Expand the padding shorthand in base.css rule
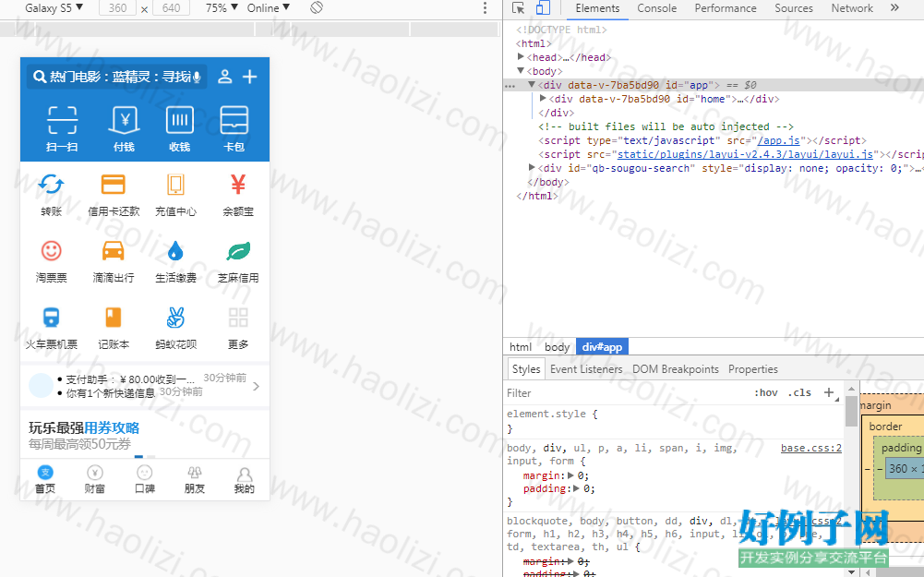Viewport: 924px width, 577px height. 577,488
